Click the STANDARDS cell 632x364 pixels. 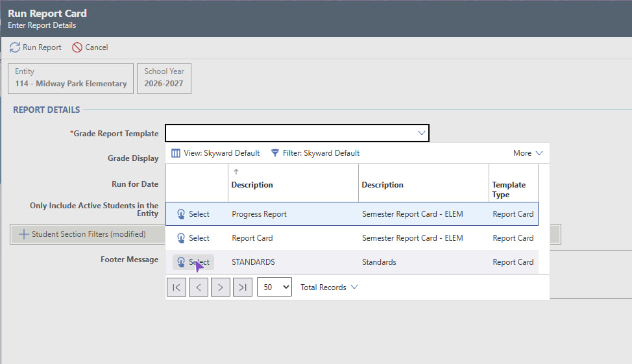click(x=253, y=262)
